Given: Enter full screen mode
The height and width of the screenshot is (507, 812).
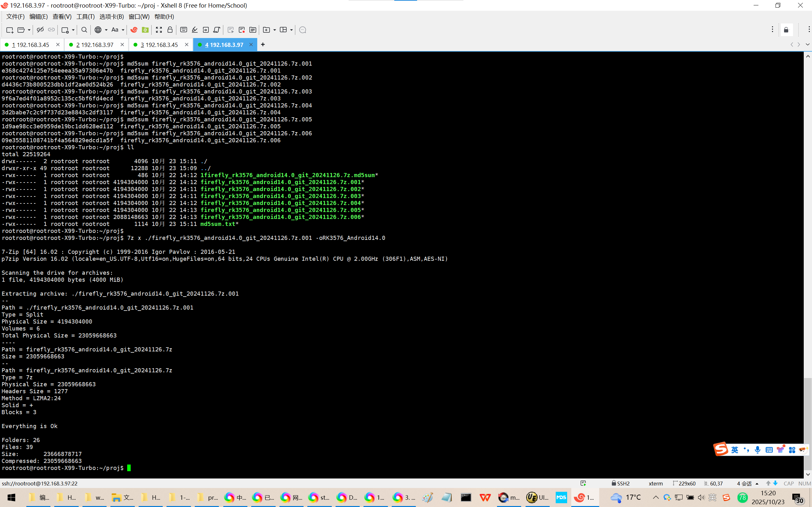Looking at the screenshot, I should click(x=159, y=30).
